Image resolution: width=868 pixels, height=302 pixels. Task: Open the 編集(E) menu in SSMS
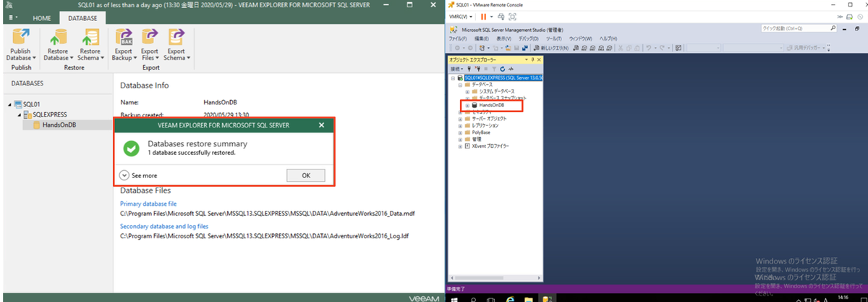click(x=482, y=38)
